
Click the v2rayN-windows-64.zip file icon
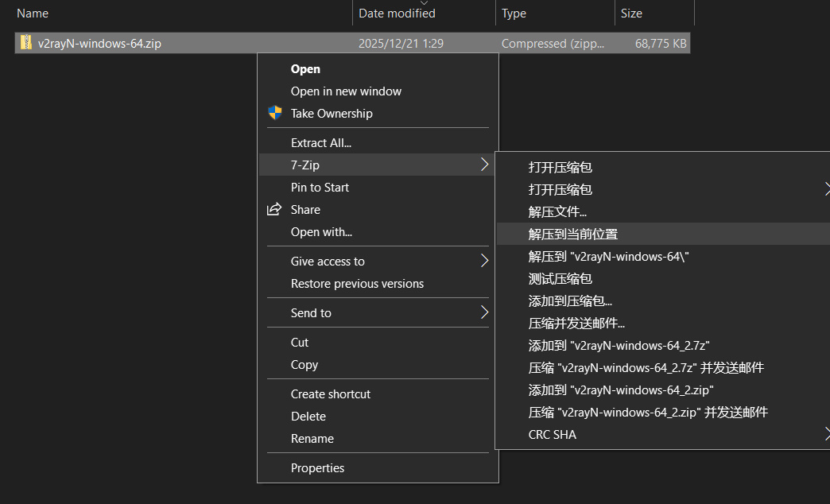pos(26,43)
